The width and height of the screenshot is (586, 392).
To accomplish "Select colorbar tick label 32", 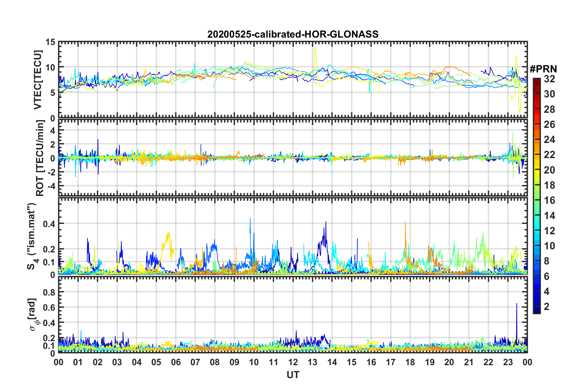I will tap(549, 79).
